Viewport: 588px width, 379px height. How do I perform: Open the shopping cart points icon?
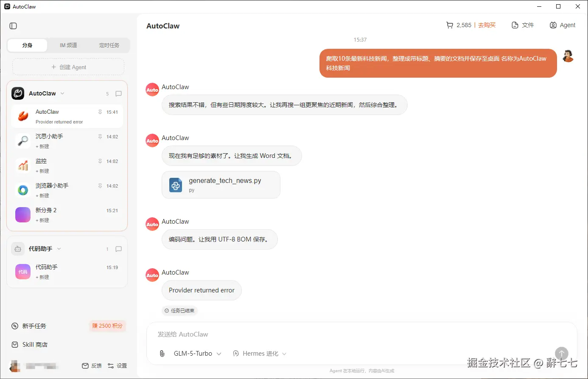450,25
